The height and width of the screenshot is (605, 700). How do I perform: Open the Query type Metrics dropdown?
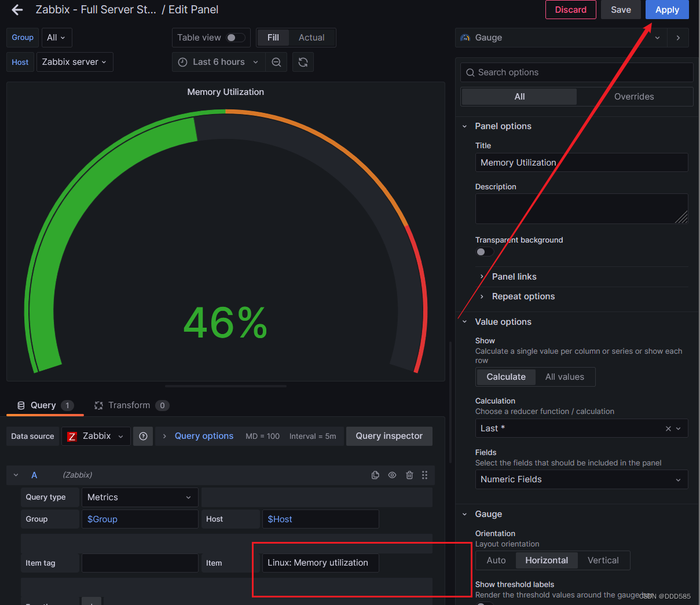click(x=140, y=497)
